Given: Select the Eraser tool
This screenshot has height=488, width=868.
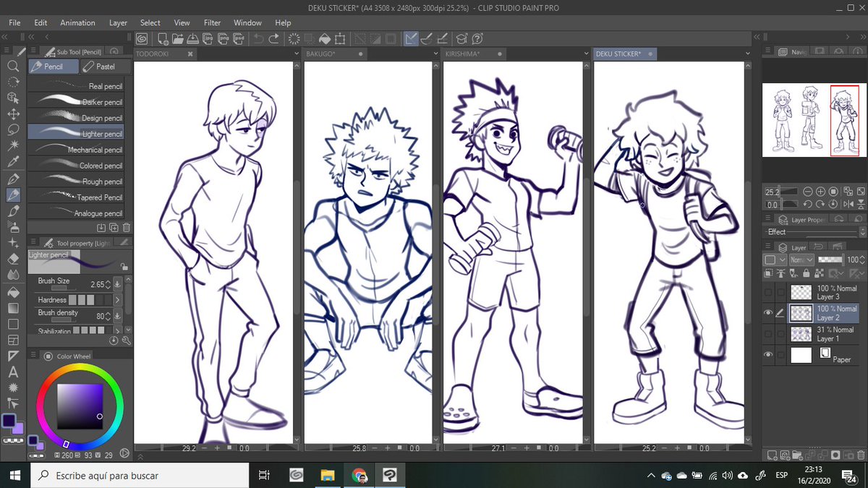Looking at the screenshot, I should 12,258.
